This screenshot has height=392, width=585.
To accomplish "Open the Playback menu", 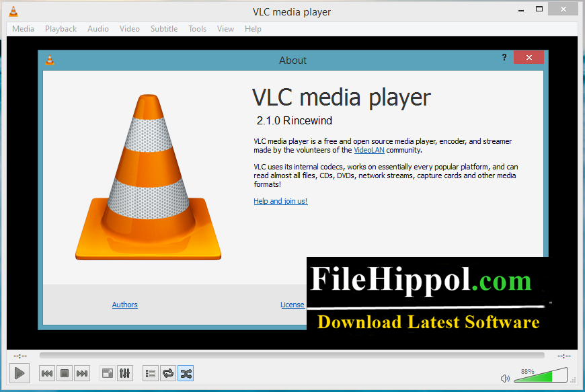I will click(61, 29).
